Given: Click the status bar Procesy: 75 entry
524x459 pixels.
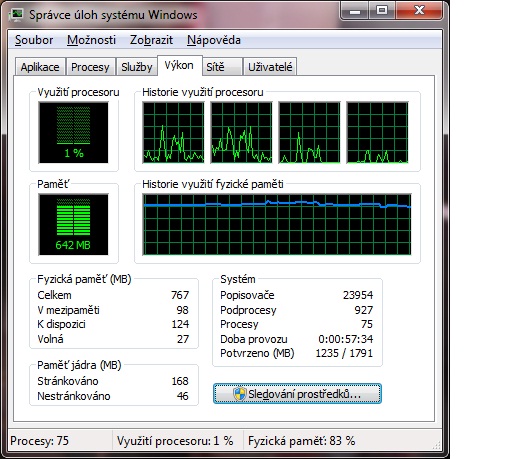Looking at the screenshot, I should pos(39,441).
